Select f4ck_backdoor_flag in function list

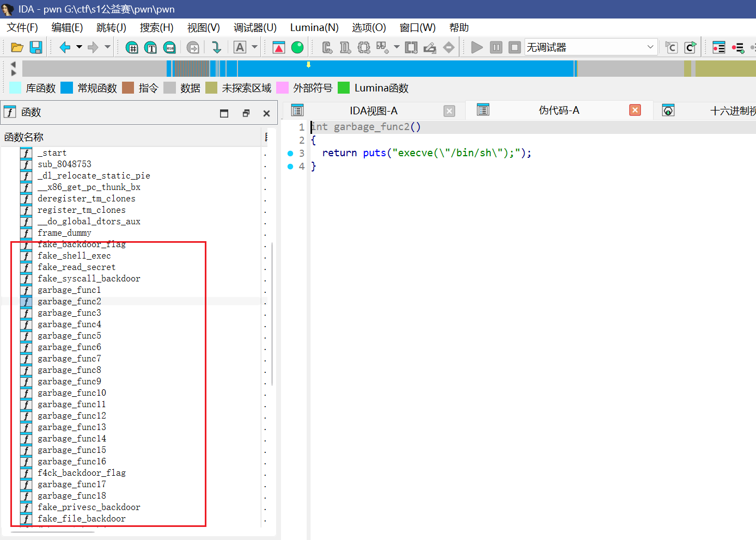click(x=82, y=473)
